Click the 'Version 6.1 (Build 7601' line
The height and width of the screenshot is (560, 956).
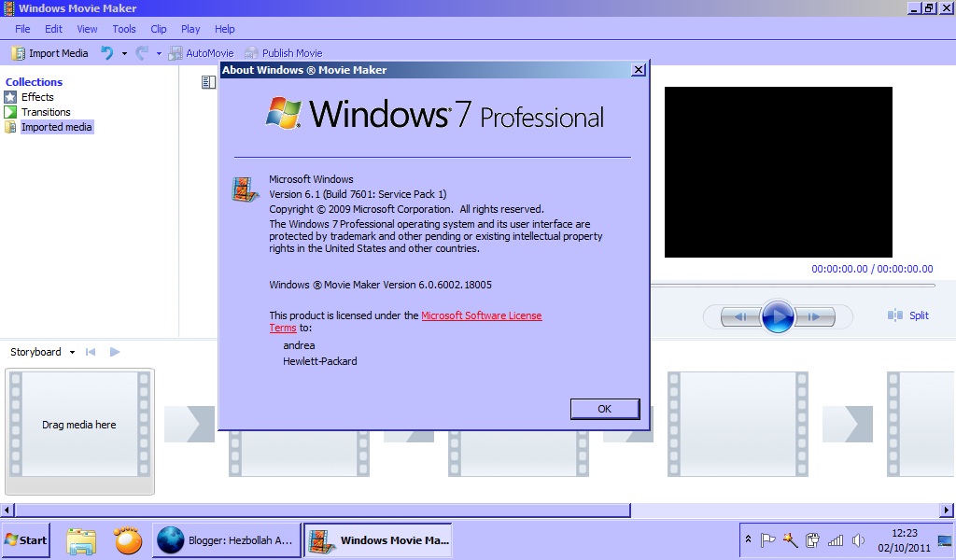click(x=358, y=194)
